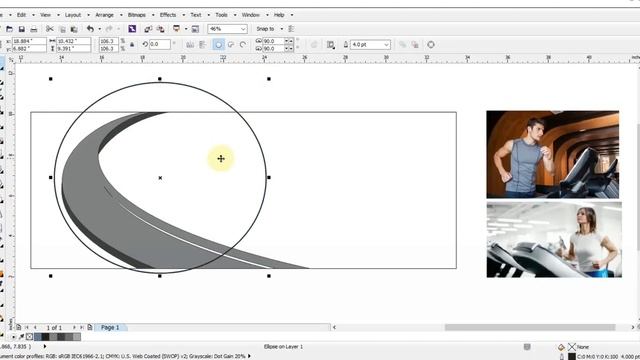640x360 pixels.
Task: Click the Options icon beside Snap to
Action: tap(291, 29)
